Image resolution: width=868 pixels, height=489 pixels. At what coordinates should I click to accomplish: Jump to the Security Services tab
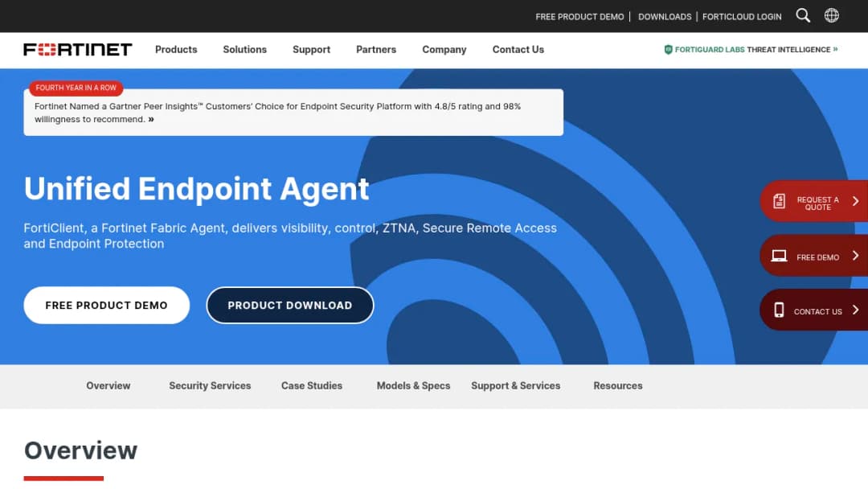click(x=210, y=385)
